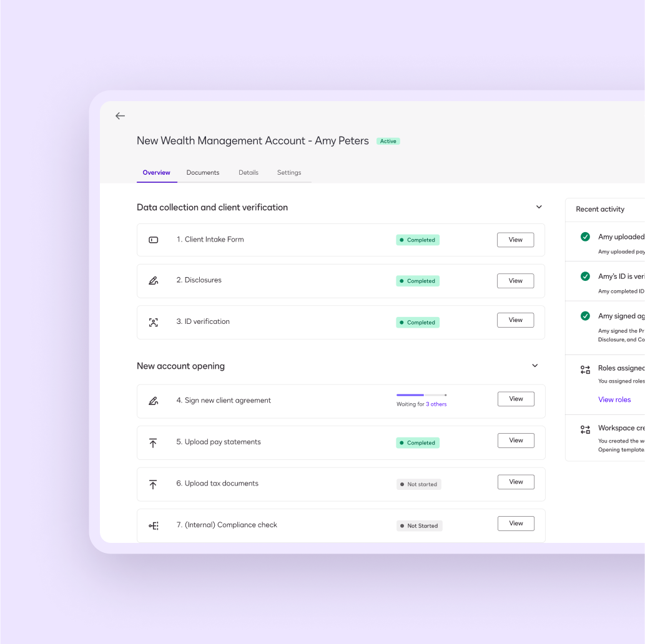645x644 pixels.
Task: Click the workspace title 'New Wealth Management Account - Amy Peters'
Action: coord(253,140)
